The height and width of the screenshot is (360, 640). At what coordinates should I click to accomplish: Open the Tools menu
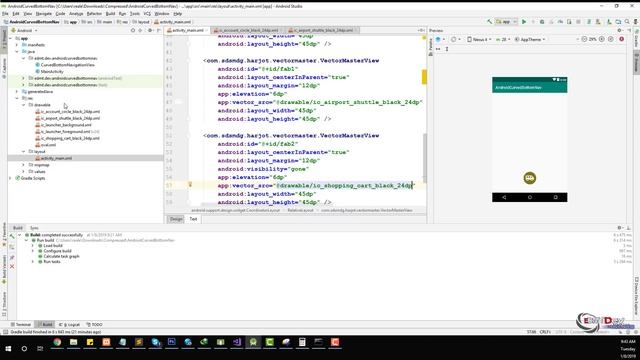pyautogui.click(x=135, y=13)
